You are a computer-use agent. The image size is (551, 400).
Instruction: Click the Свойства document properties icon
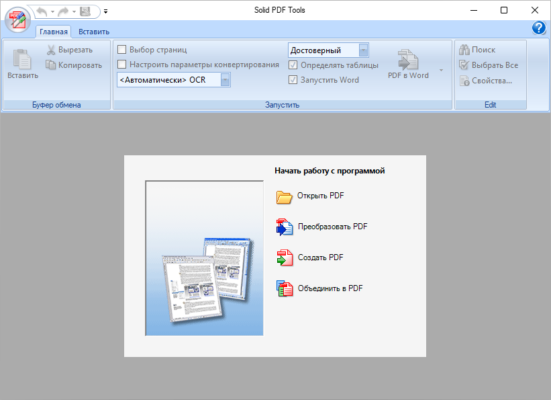464,81
